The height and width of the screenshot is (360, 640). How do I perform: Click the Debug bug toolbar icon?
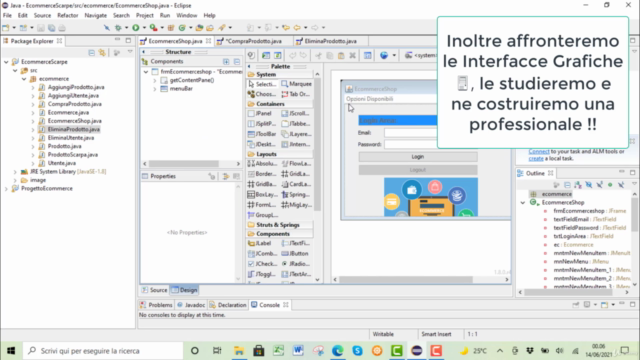118,28
